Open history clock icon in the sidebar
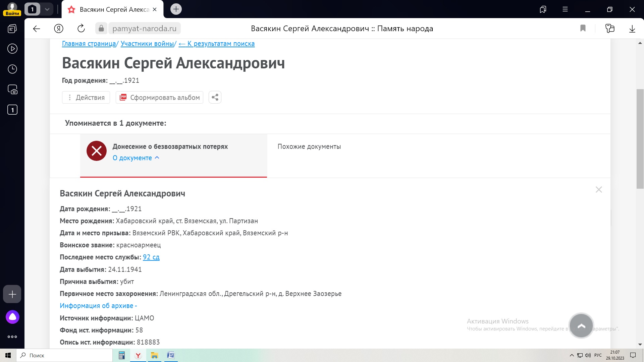Image resolution: width=644 pixels, height=362 pixels. pos(12,69)
